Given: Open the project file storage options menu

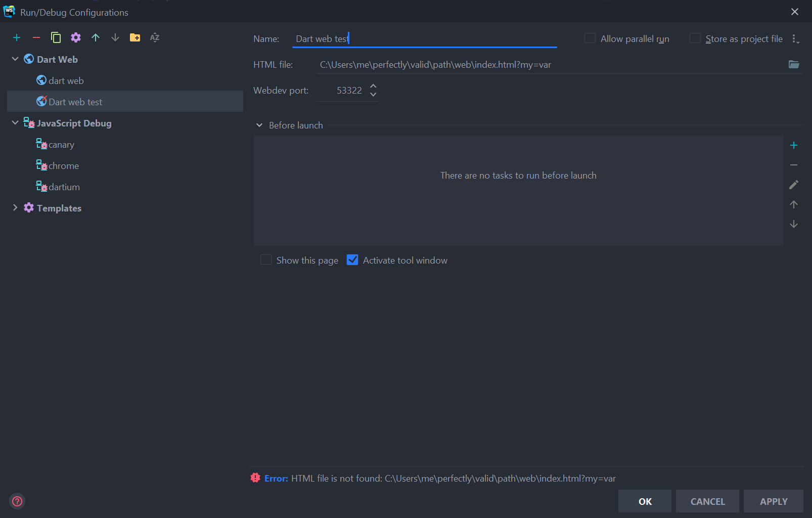Looking at the screenshot, I should pyautogui.click(x=795, y=39).
